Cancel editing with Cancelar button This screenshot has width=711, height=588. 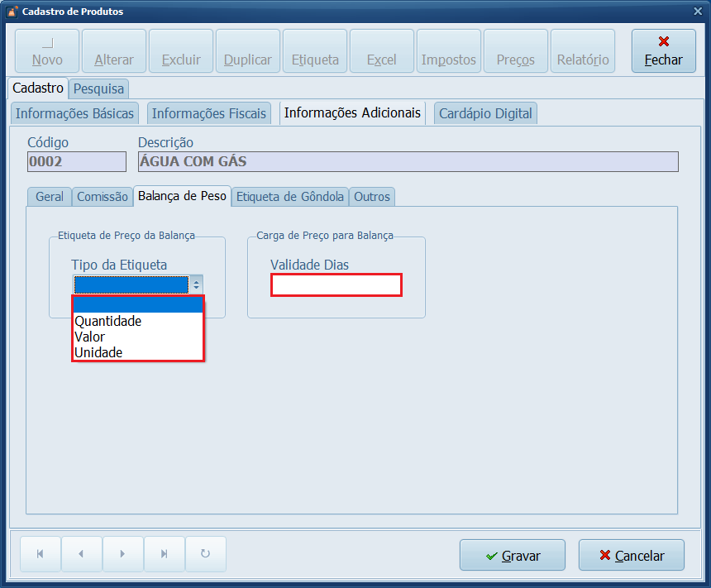632,556
